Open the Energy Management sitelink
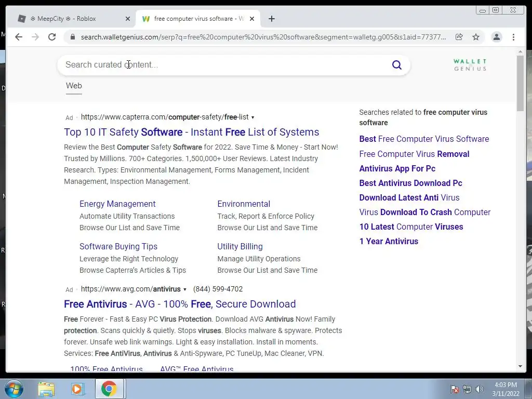The height and width of the screenshot is (399, 532). [117, 204]
